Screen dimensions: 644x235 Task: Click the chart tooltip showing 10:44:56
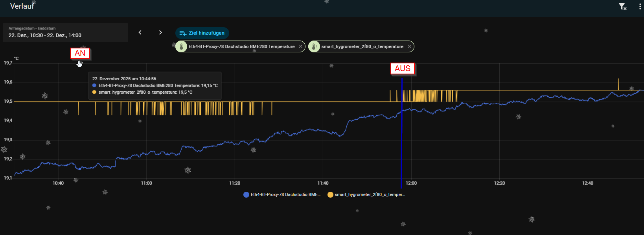tap(155, 85)
